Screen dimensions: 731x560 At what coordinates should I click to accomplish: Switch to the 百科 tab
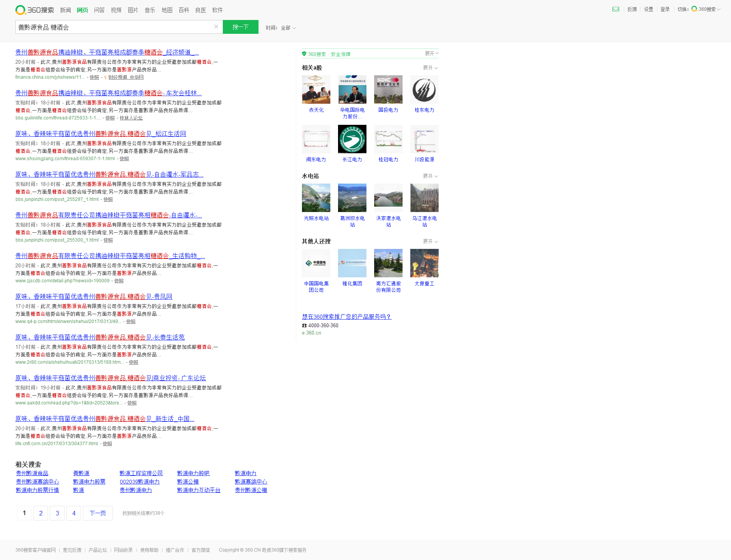pos(184,10)
